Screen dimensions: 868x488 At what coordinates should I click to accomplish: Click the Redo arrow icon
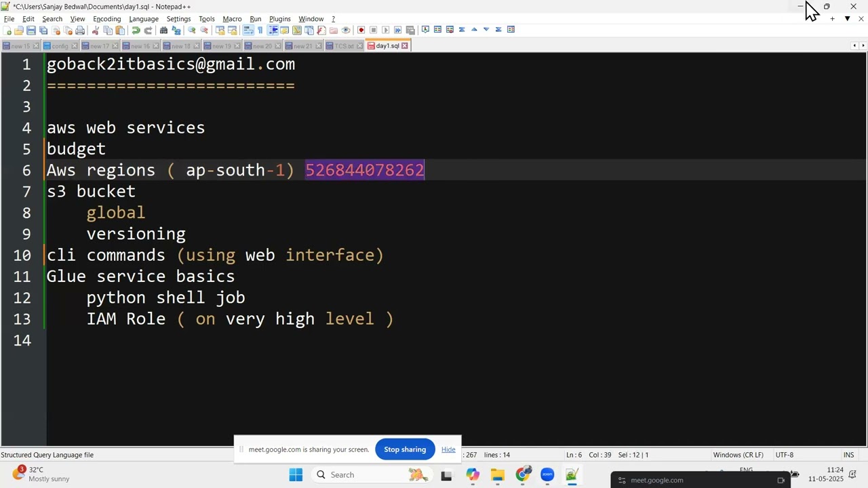coord(148,30)
